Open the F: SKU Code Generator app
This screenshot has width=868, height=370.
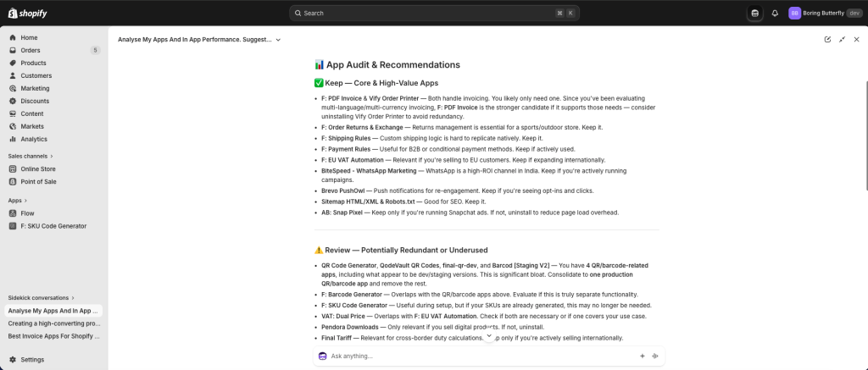click(53, 226)
